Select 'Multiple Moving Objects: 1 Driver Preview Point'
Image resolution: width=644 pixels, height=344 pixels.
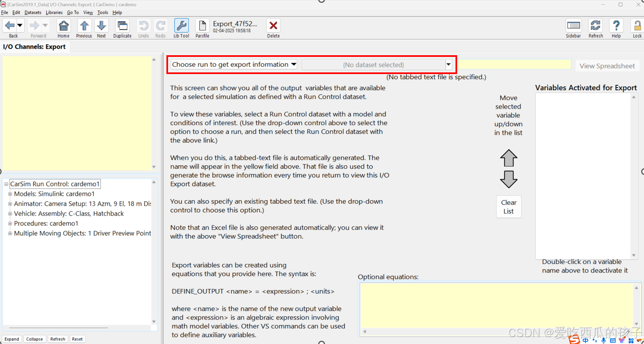83,233
